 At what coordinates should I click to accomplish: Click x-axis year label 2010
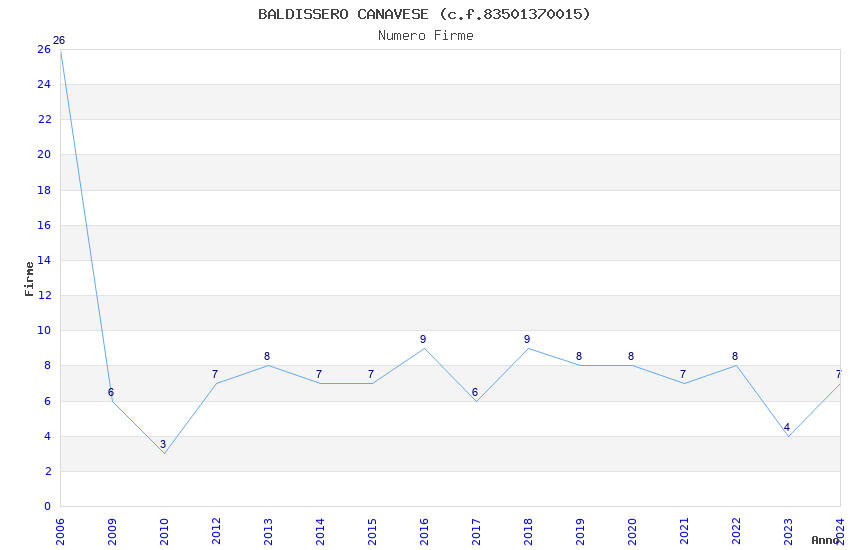click(x=164, y=532)
